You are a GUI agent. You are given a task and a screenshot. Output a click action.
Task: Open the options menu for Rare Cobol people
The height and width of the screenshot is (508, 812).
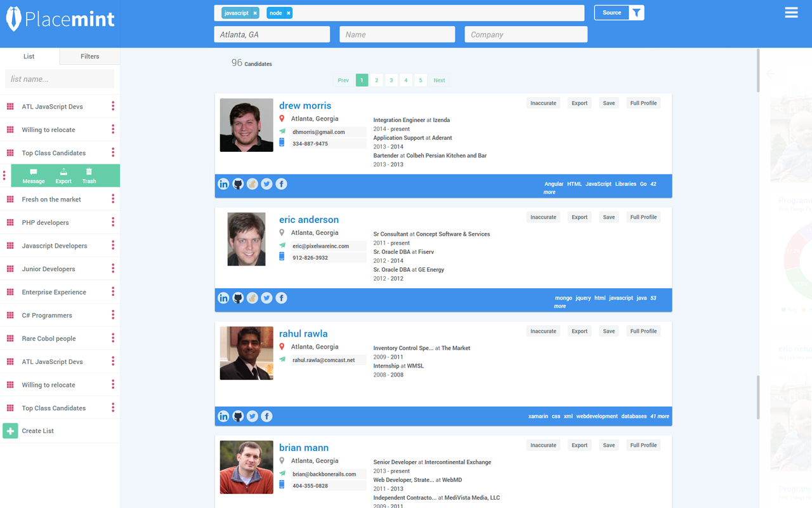tap(113, 338)
